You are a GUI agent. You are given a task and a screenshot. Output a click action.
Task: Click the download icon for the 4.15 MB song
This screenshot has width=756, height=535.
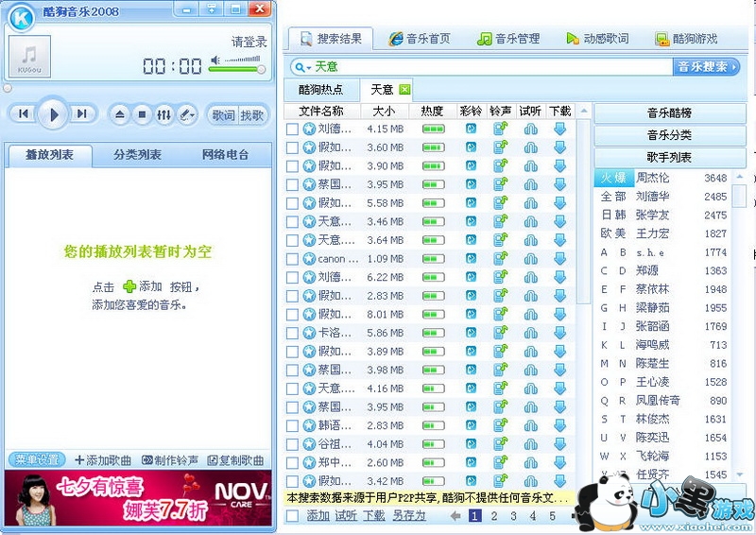coord(559,129)
